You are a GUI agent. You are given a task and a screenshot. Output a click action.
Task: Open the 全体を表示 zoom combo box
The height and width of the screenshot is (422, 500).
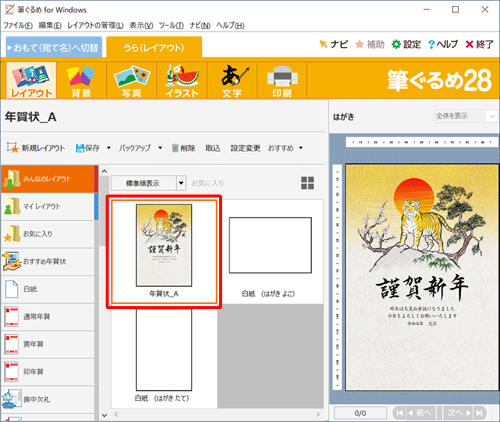click(465, 116)
